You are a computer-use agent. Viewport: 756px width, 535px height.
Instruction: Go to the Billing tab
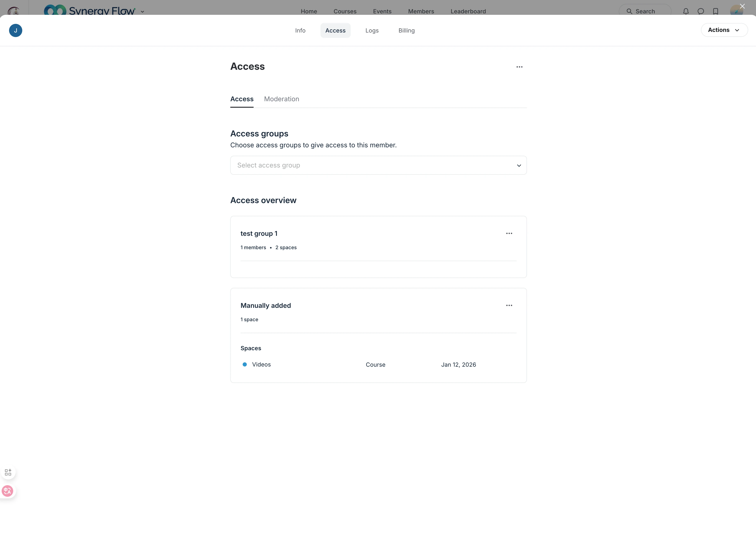click(x=406, y=30)
